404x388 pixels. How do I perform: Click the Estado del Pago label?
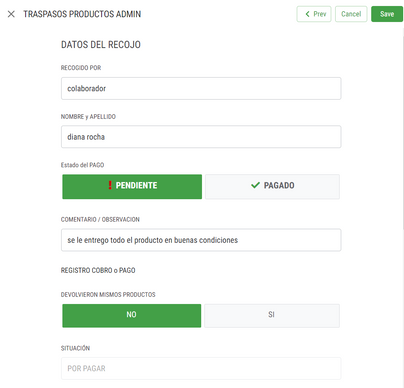[82, 165]
